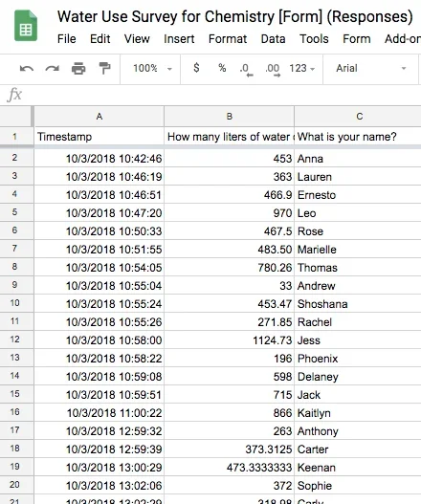
Task: Open the View menu
Action: (x=137, y=39)
